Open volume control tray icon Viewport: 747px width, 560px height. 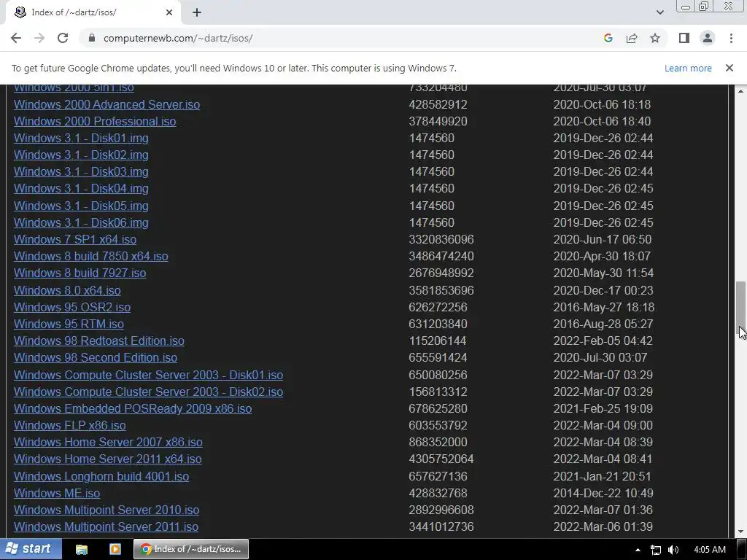coord(673,550)
